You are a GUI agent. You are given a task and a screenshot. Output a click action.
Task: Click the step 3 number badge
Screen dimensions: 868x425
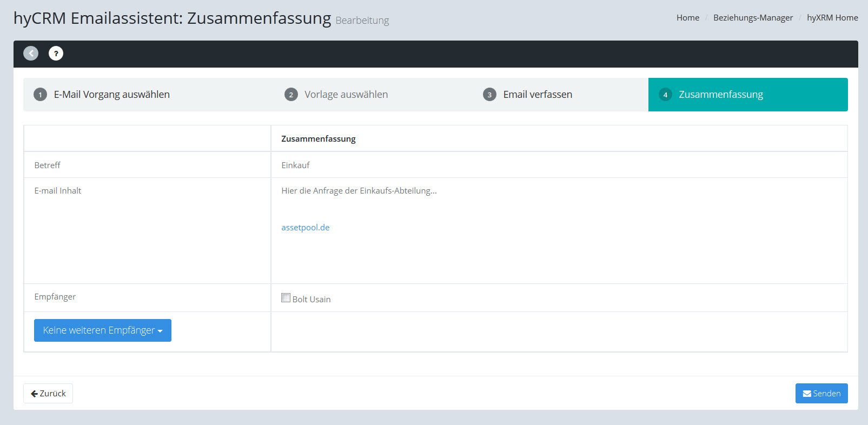click(489, 95)
